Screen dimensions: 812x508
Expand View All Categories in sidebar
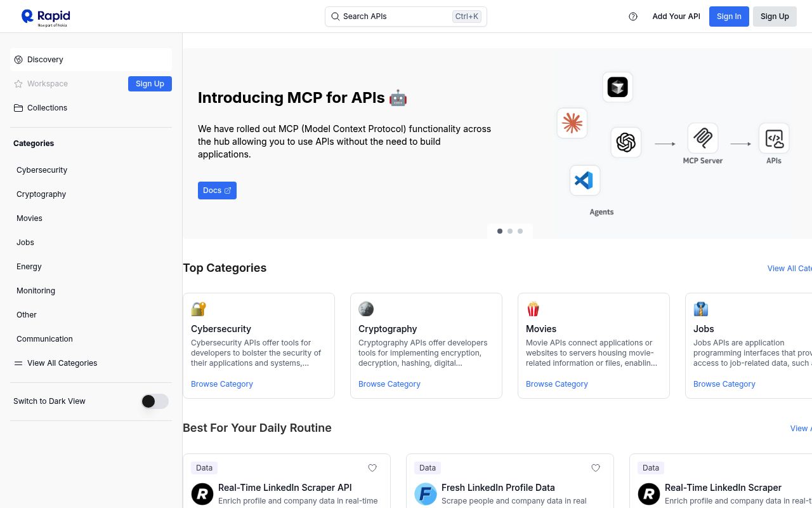[62, 363]
